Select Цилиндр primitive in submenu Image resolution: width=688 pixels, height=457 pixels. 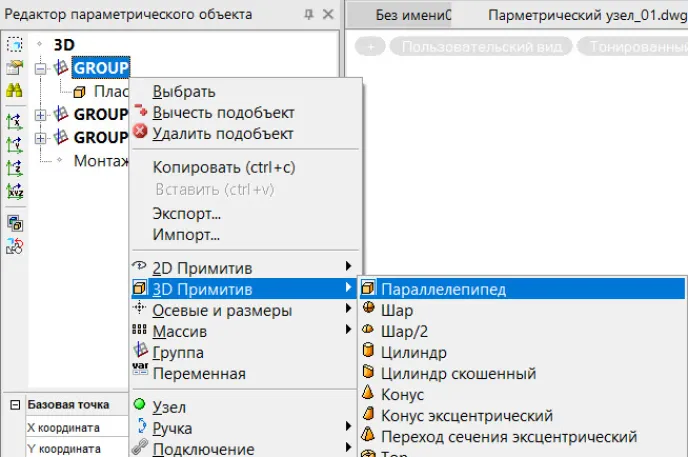(x=413, y=352)
